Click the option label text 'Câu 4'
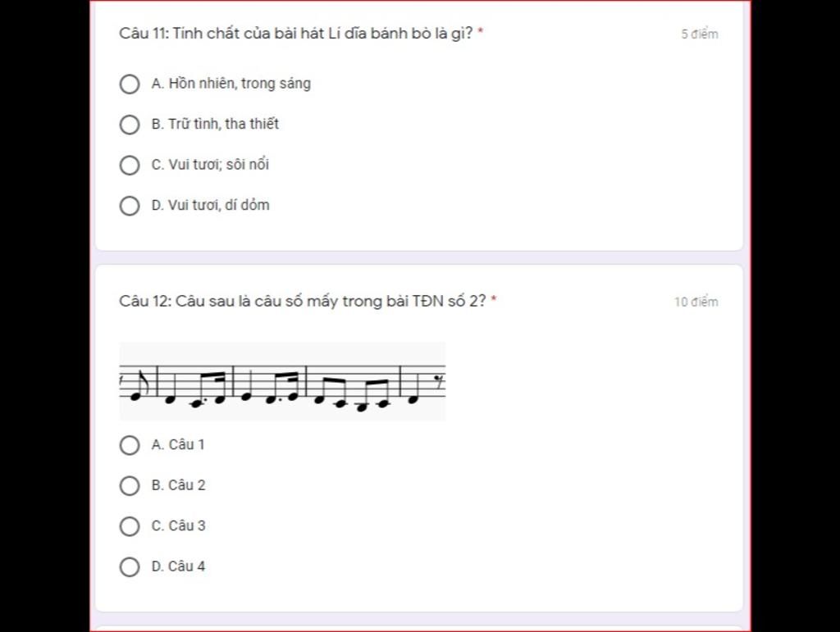Image resolution: width=840 pixels, height=632 pixels. coord(187,566)
